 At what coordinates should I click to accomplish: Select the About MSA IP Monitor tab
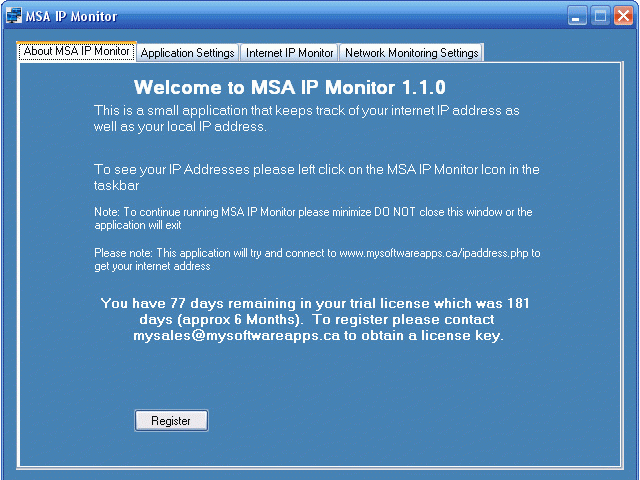point(76,51)
